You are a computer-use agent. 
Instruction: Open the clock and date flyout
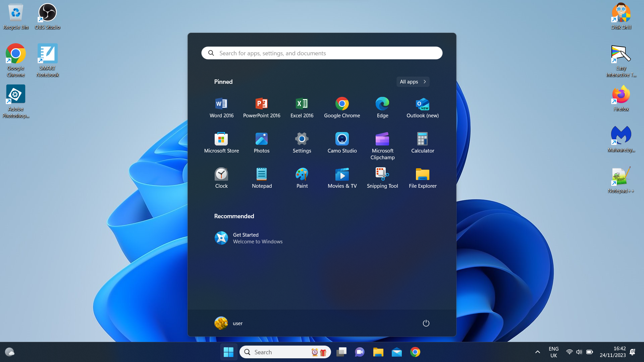coord(613,352)
